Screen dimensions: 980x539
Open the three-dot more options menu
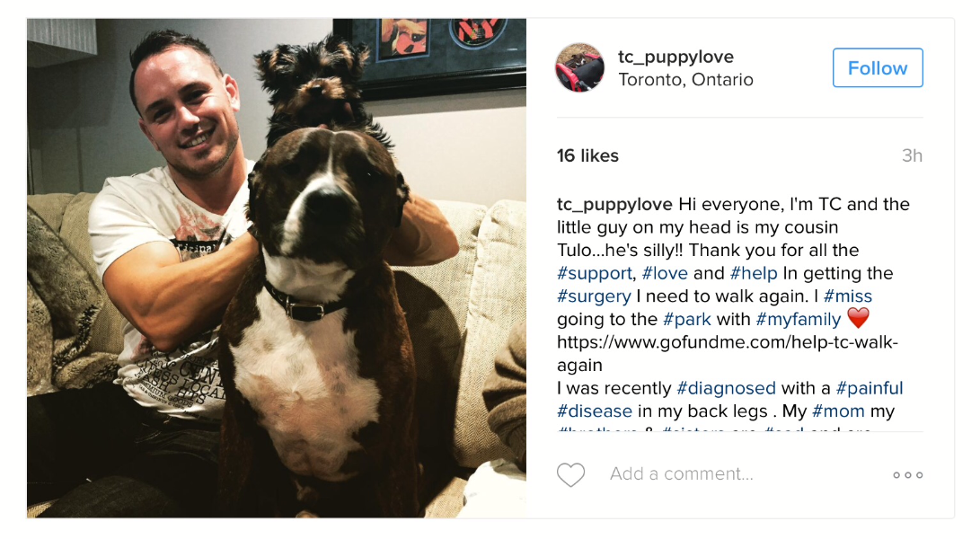point(907,475)
